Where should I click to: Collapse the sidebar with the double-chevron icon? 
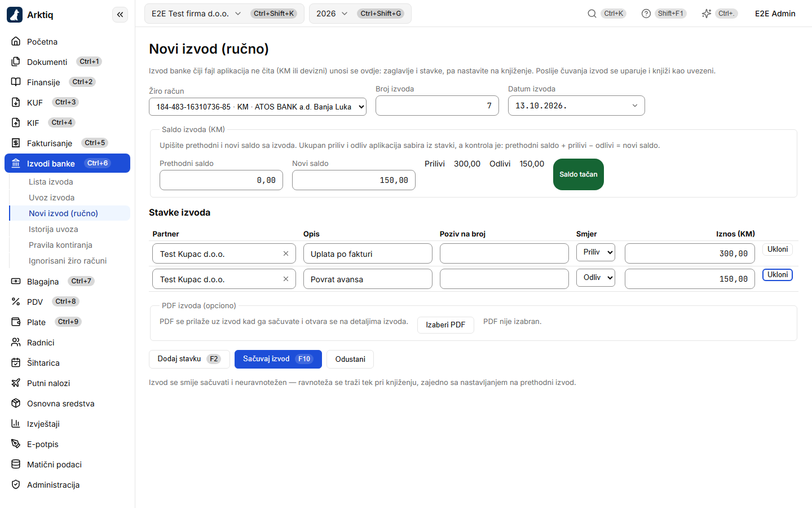click(120, 15)
